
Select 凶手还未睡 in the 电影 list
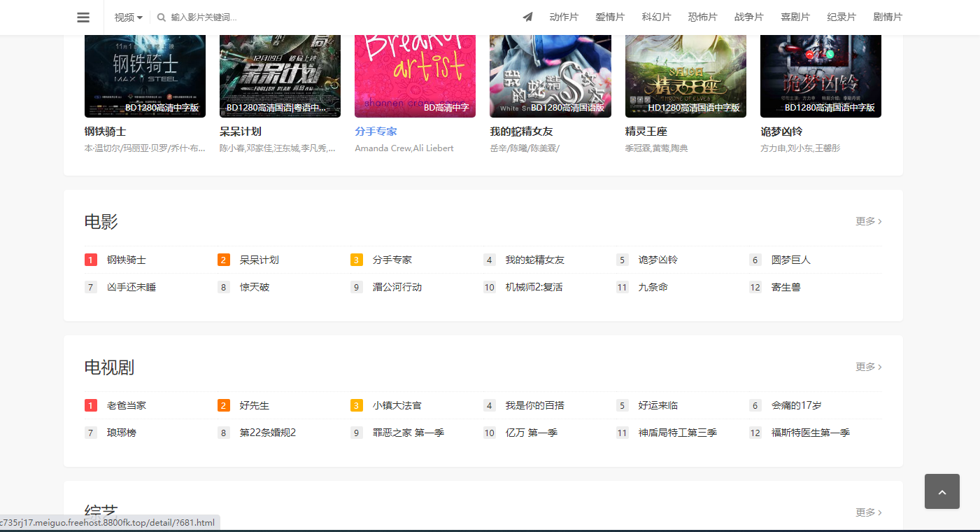tap(132, 287)
